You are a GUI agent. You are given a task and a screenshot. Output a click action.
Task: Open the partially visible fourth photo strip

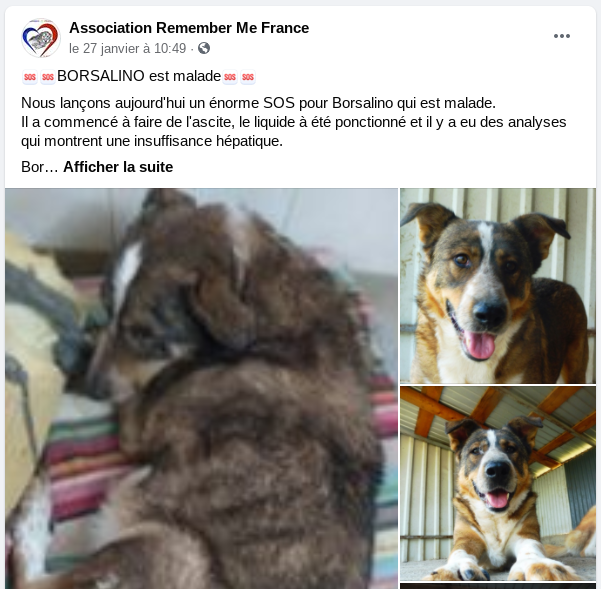498,586
